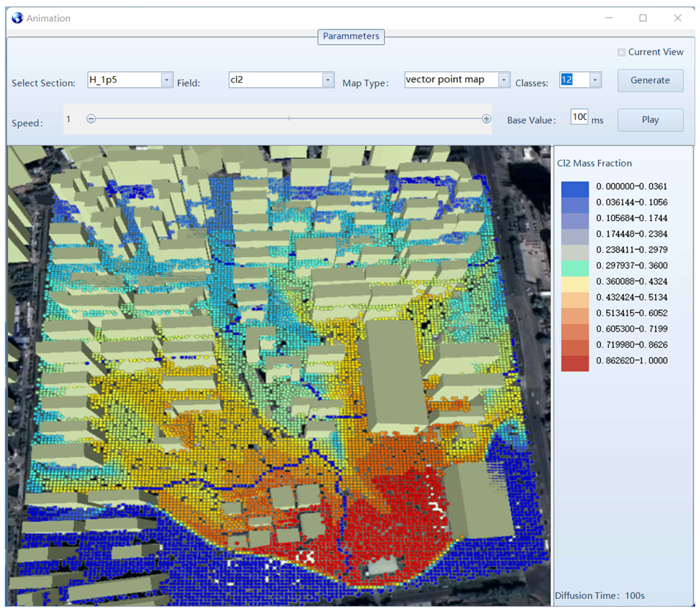
Task: Expand the Classes dropdown arrow
Action: click(595, 80)
